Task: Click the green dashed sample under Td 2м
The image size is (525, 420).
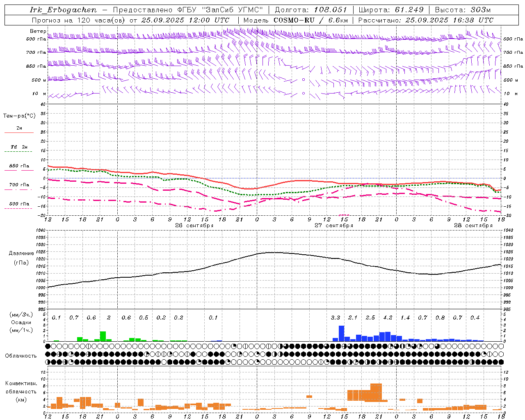Action: 19,152
